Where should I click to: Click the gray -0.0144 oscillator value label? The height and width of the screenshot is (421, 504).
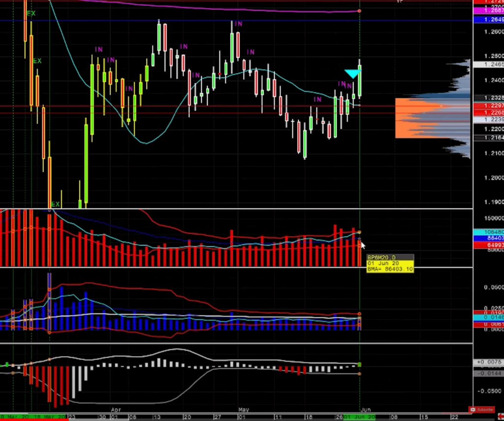[488, 374]
